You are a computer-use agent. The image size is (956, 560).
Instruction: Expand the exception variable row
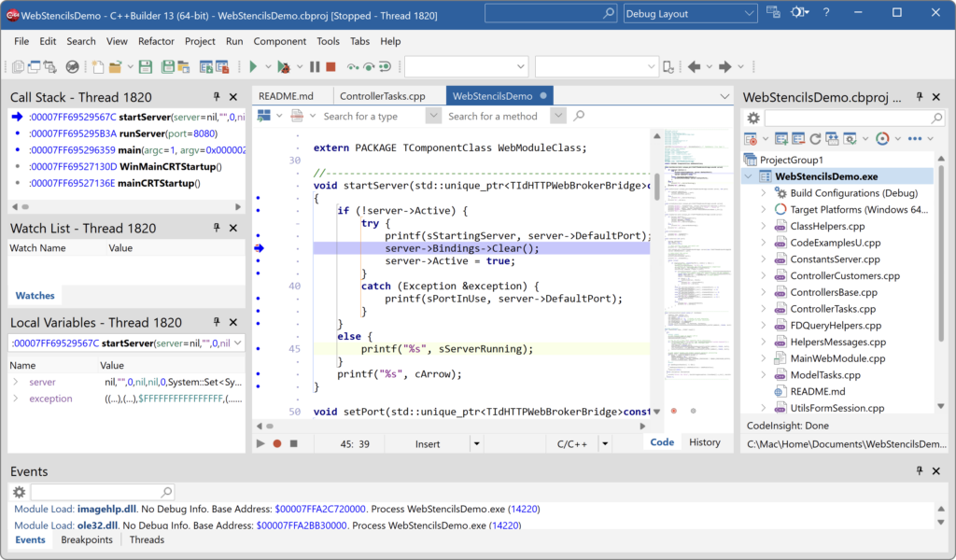pyautogui.click(x=16, y=399)
